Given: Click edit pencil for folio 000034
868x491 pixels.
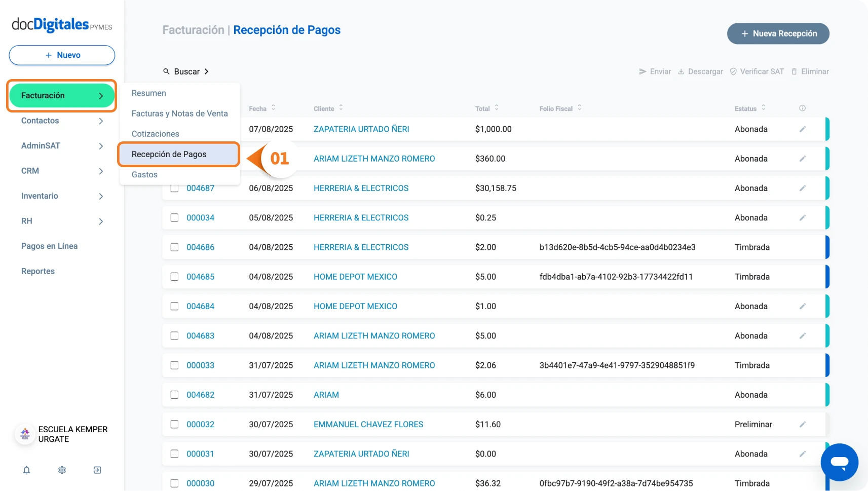Looking at the screenshot, I should 803,218.
